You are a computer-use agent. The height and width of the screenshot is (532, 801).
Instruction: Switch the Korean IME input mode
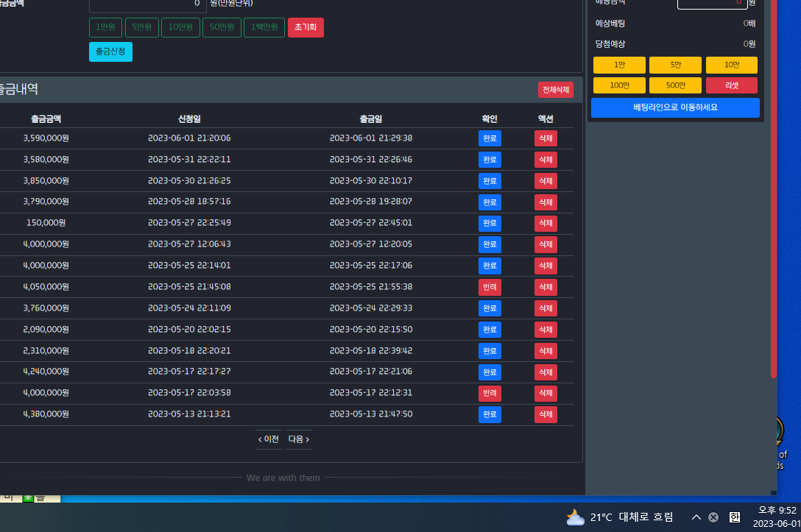pos(735,517)
